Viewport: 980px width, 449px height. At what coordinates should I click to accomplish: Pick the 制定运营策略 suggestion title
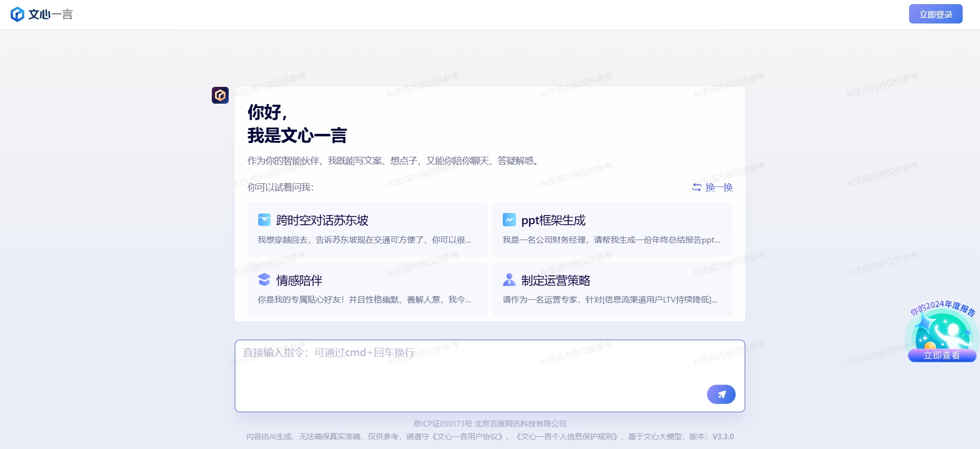tap(555, 280)
